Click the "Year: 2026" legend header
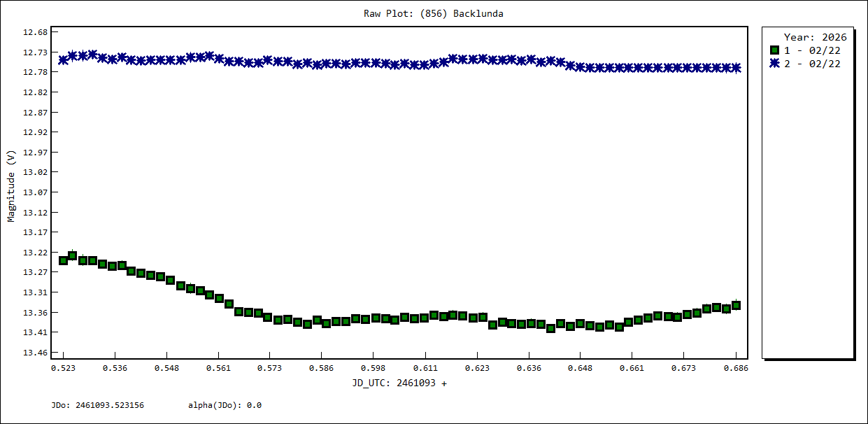 click(x=815, y=37)
